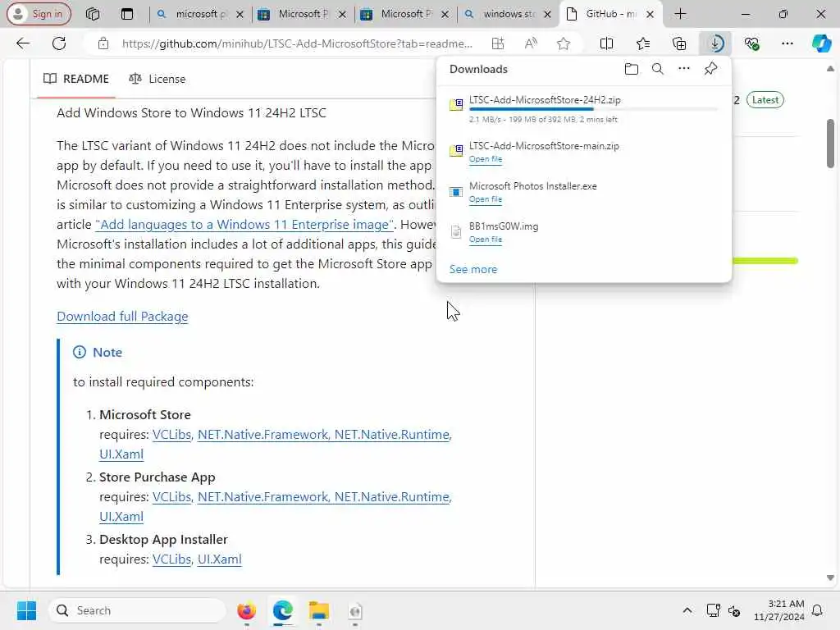Open first VCLibs link under Microsoft Store

tap(171, 435)
